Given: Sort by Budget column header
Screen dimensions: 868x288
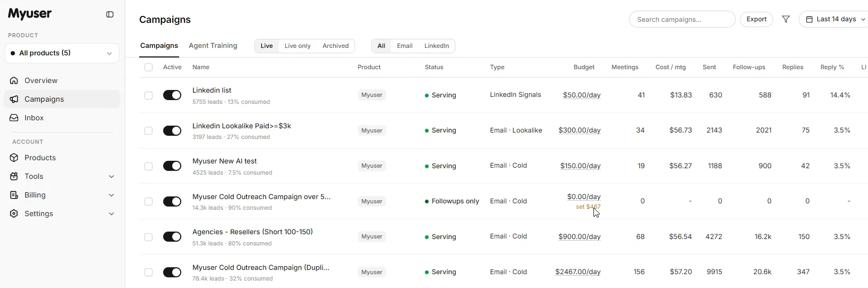Looking at the screenshot, I should [x=584, y=67].
